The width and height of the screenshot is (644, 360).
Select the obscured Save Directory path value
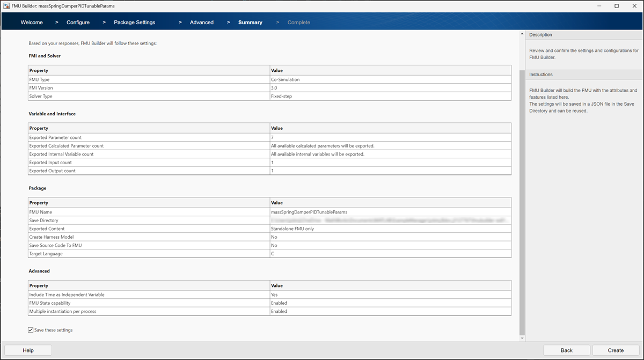point(390,220)
